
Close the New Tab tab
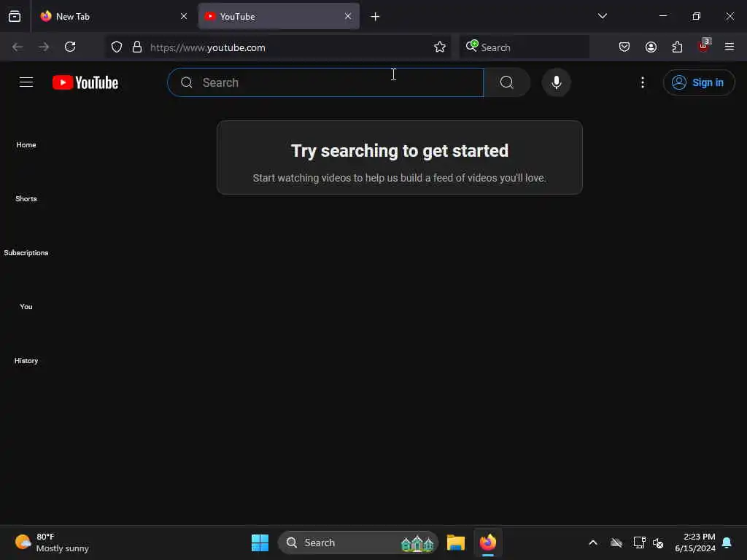pos(184,16)
